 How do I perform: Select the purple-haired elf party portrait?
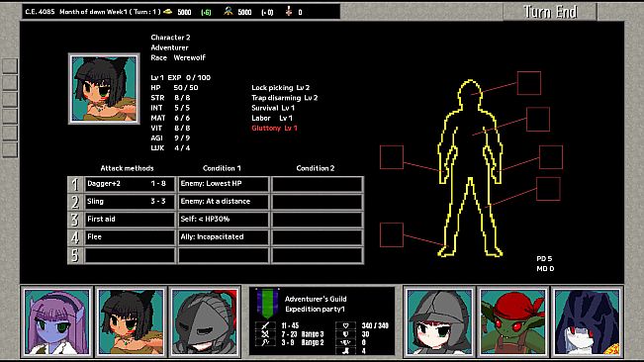pos(56,321)
